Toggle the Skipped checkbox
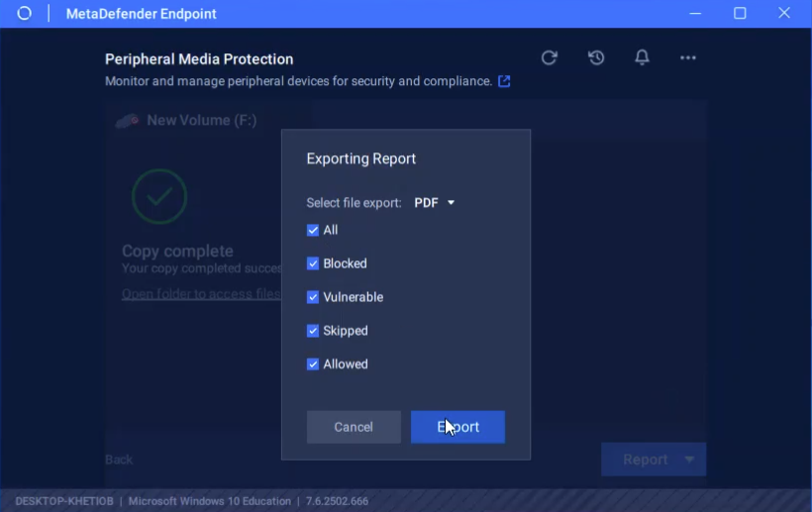 point(313,331)
